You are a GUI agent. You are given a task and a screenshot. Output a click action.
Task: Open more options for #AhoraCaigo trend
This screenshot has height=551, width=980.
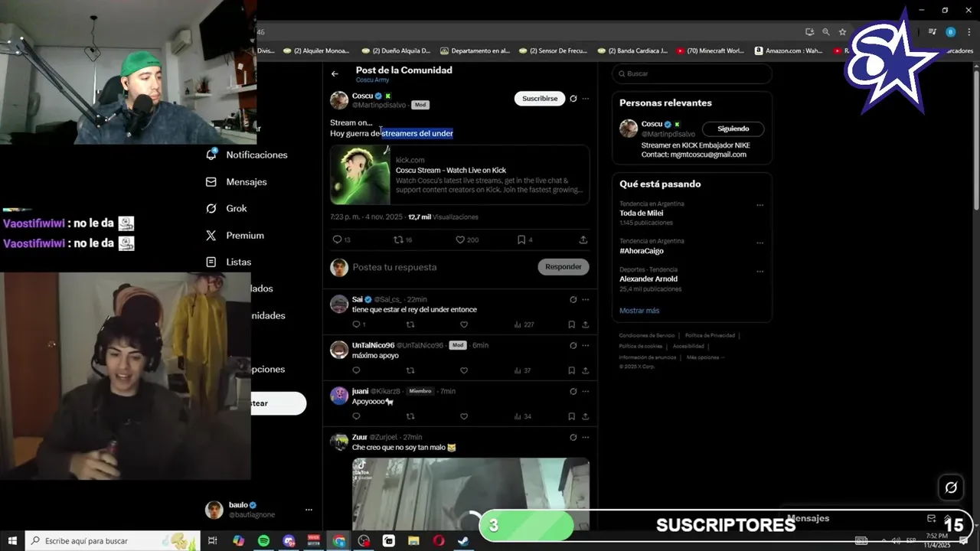[759, 243]
